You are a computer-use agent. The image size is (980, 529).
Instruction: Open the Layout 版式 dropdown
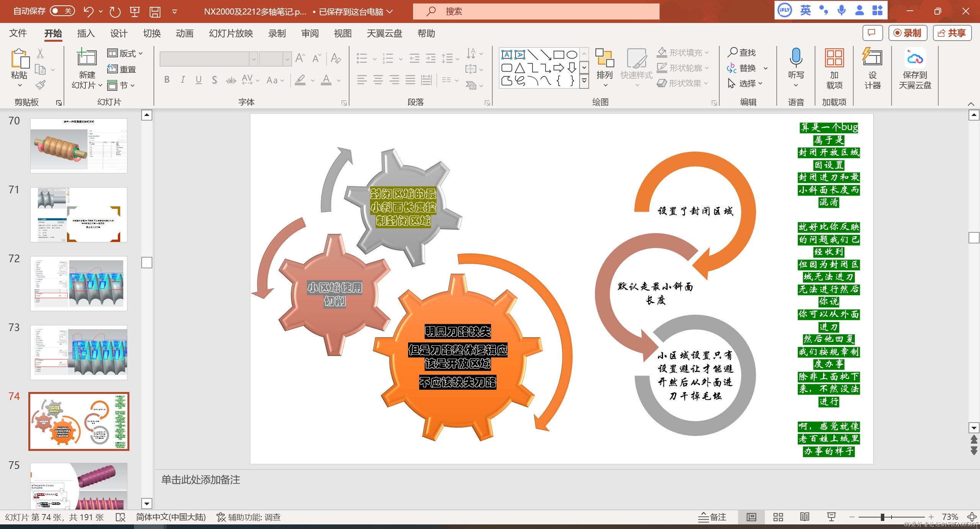(x=125, y=53)
